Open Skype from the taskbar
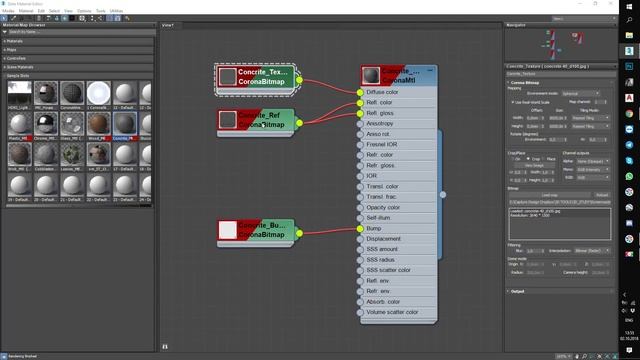The height and width of the screenshot is (360, 640). click(x=629, y=161)
